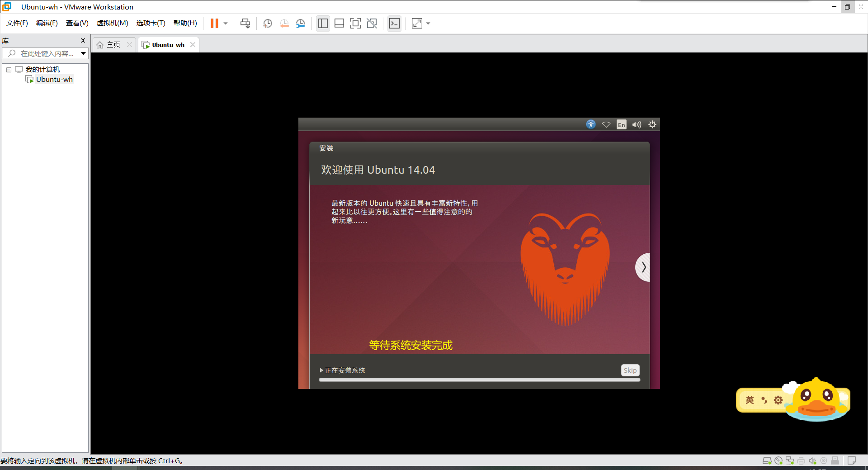Viewport: 868px width, 470px height.
Task: Open the stretch display dropdown arrow
Action: 428,24
